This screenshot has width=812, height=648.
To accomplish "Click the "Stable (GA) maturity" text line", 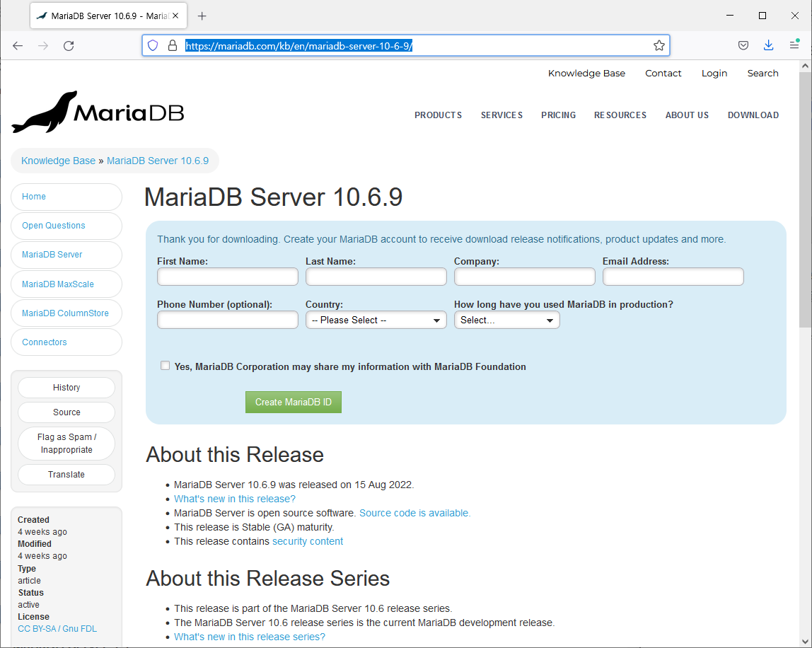I will tap(254, 527).
